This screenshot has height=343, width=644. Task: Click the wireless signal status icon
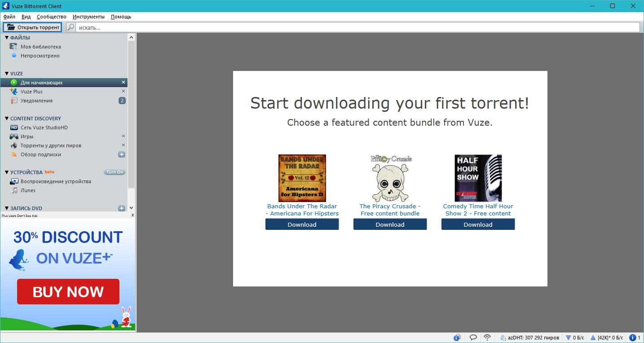487,338
